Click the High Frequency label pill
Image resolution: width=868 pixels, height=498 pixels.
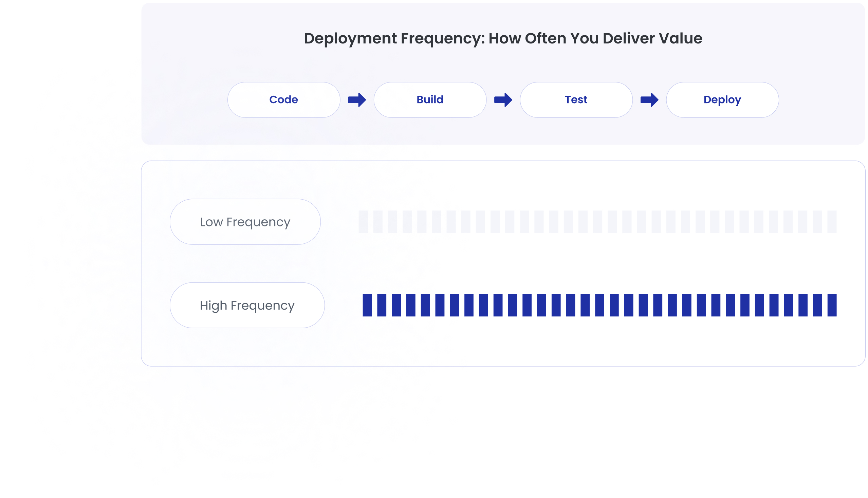click(x=247, y=305)
